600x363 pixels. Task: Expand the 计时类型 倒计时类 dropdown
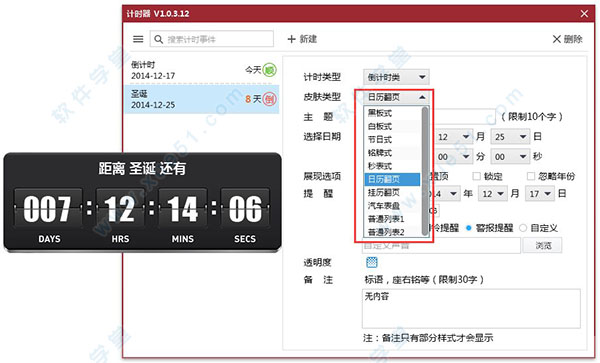(396, 77)
